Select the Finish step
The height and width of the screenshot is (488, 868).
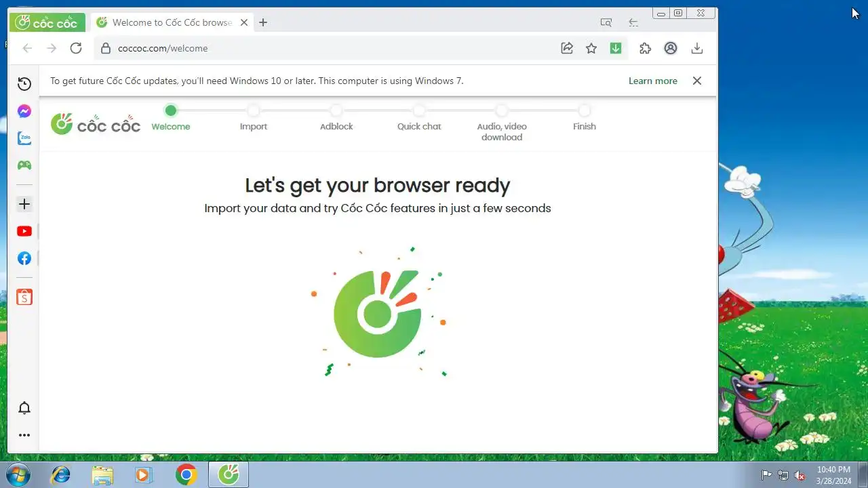point(585,118)
